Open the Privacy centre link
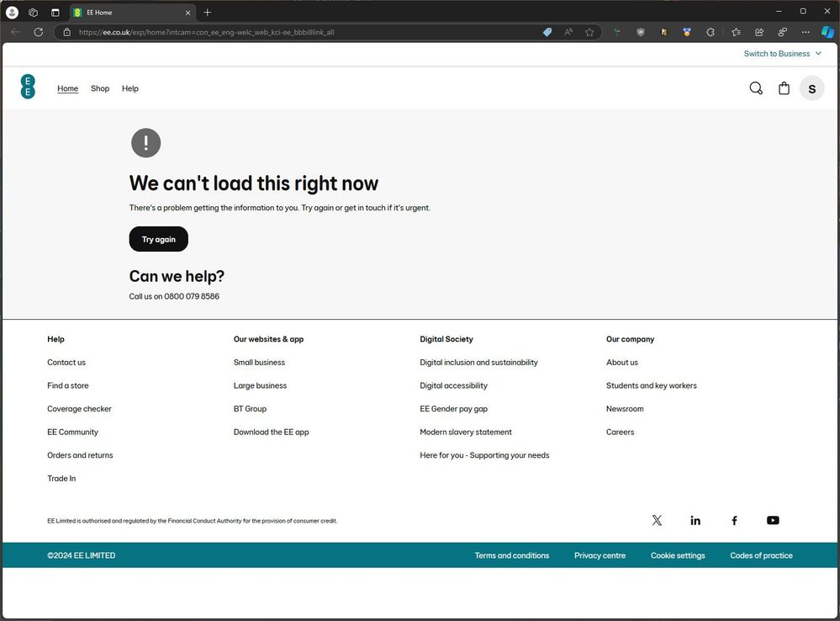This screenshot has height=621, width=840. click(600, 555)
